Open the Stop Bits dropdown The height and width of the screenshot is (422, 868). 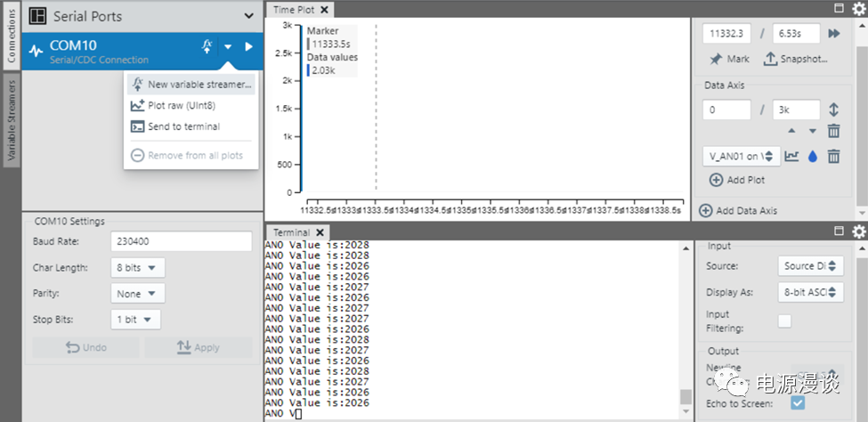[x=136, y=320]
